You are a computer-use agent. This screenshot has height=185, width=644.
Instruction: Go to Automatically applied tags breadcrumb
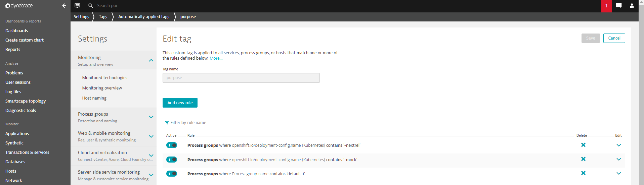tap(144, 17)
